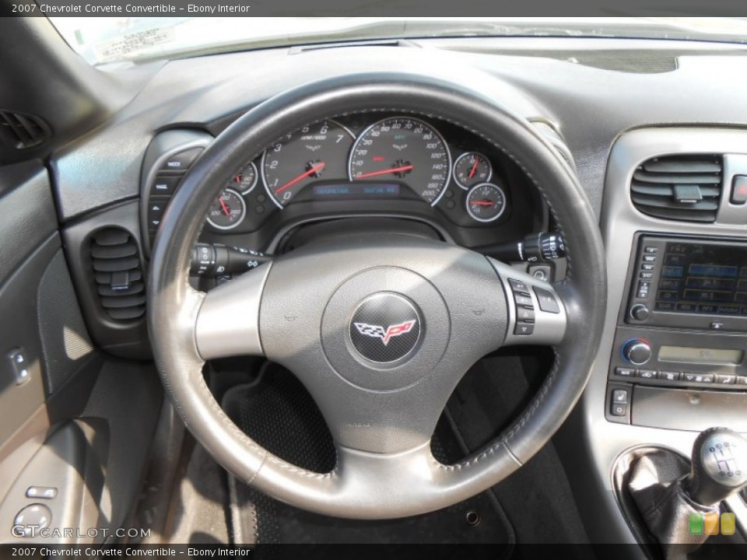Click the orange square in corner logo
The width and height of the screenshot is (747, 560).
point(712,523)
